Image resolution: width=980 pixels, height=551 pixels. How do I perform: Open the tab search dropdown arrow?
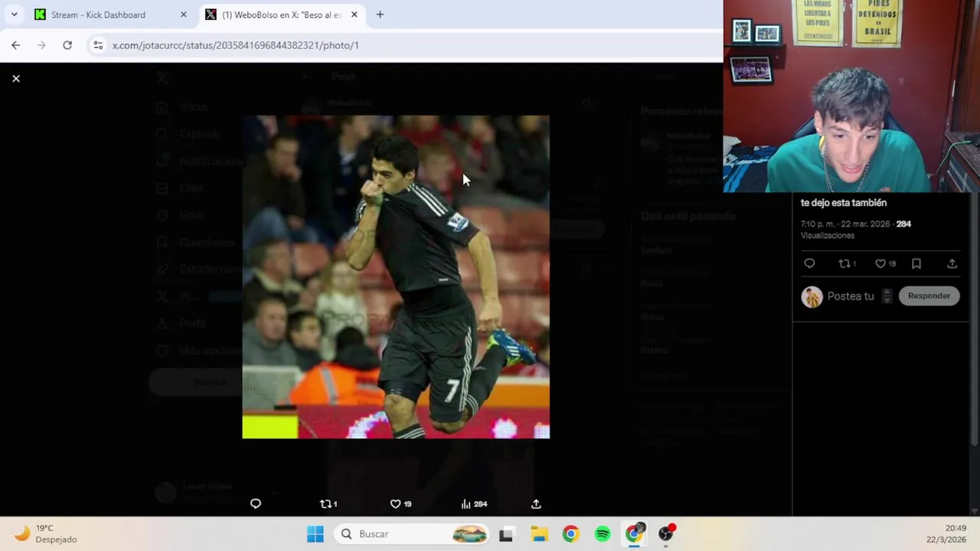click(x=14, y=15)
